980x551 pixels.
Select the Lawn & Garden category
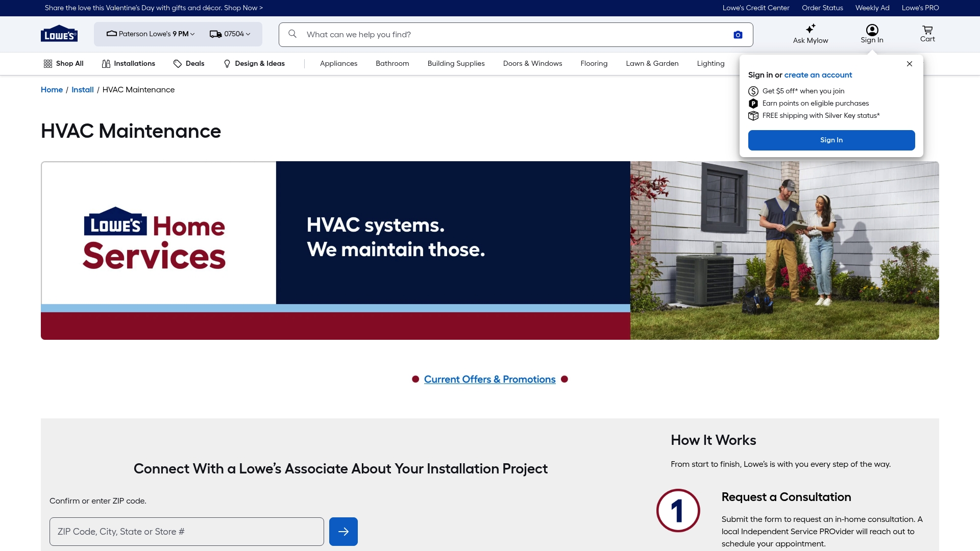(652, 64)
